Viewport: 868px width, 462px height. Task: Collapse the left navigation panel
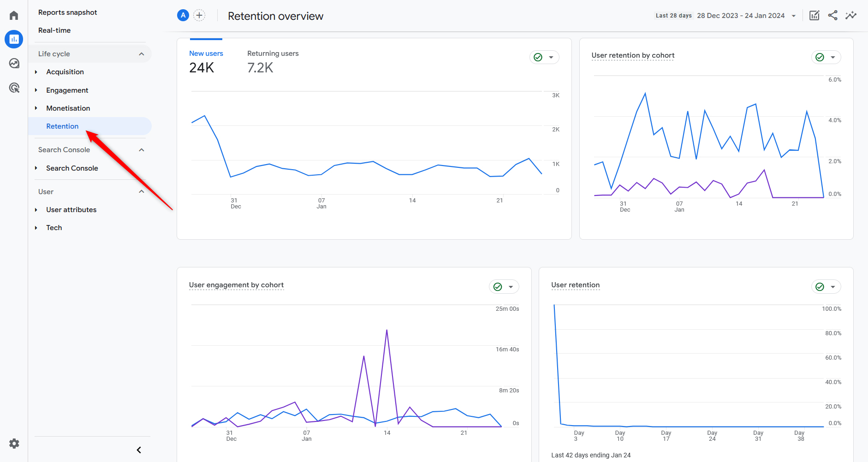138,450
